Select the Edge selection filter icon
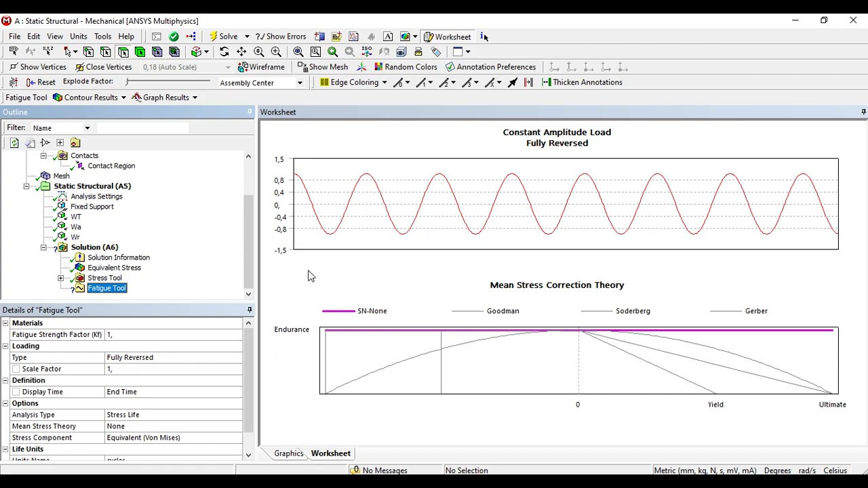This screenshot has width=868, height=488. click(x=106, y=52)
